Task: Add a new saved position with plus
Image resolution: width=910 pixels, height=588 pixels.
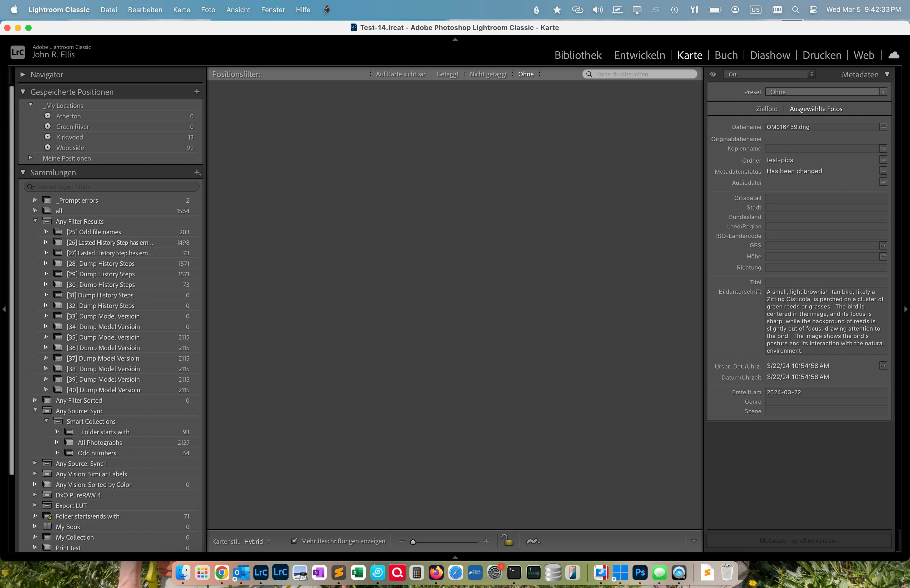Action: coord(197,92)
